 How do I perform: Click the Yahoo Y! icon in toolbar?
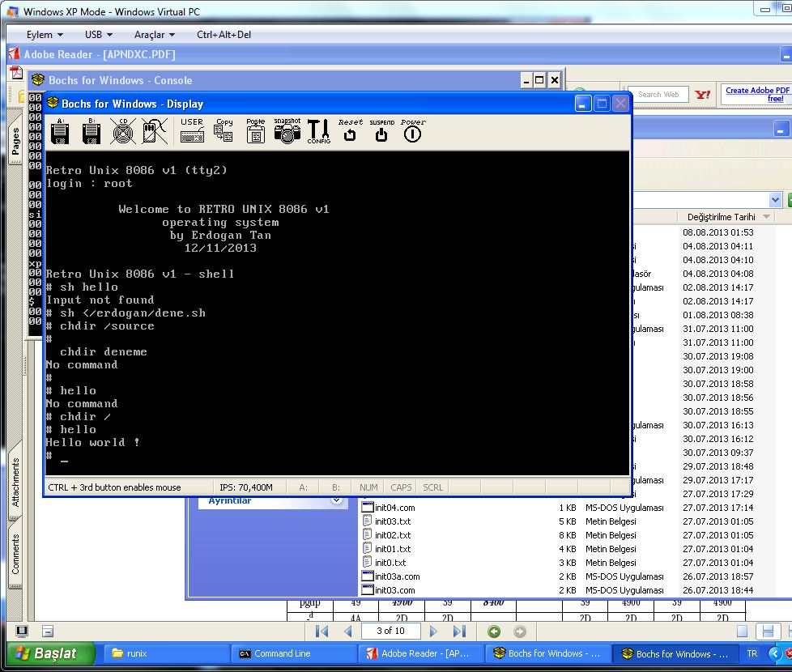pos(703,95)
